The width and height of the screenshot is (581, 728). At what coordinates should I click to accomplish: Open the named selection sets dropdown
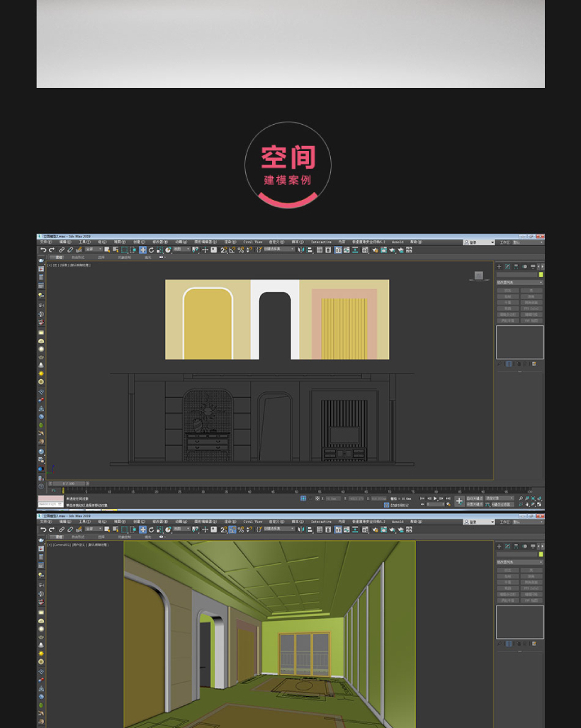click(x=277, y=250)
